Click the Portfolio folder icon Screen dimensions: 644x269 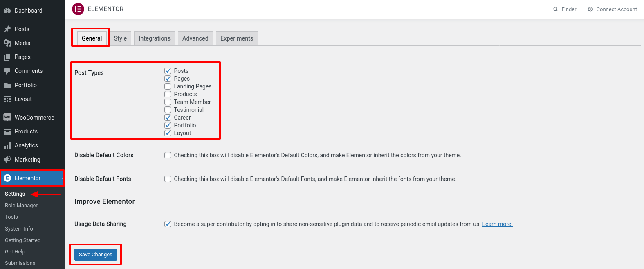tap(7, 85)
